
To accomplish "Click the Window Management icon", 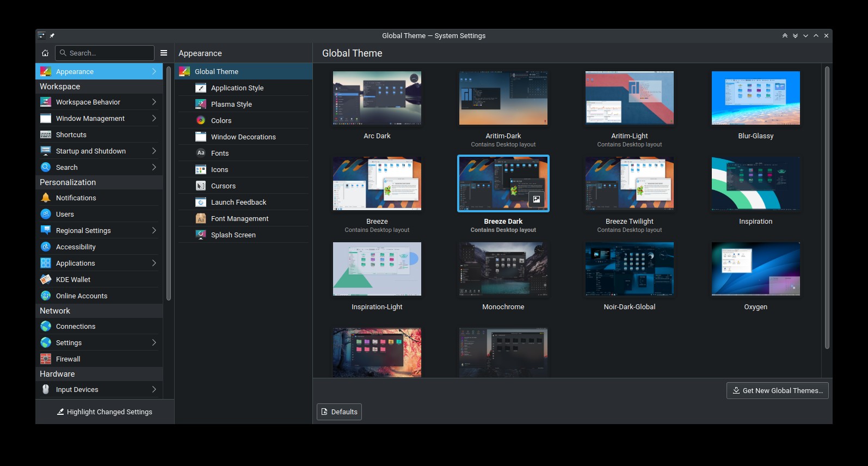I will 46,118.
